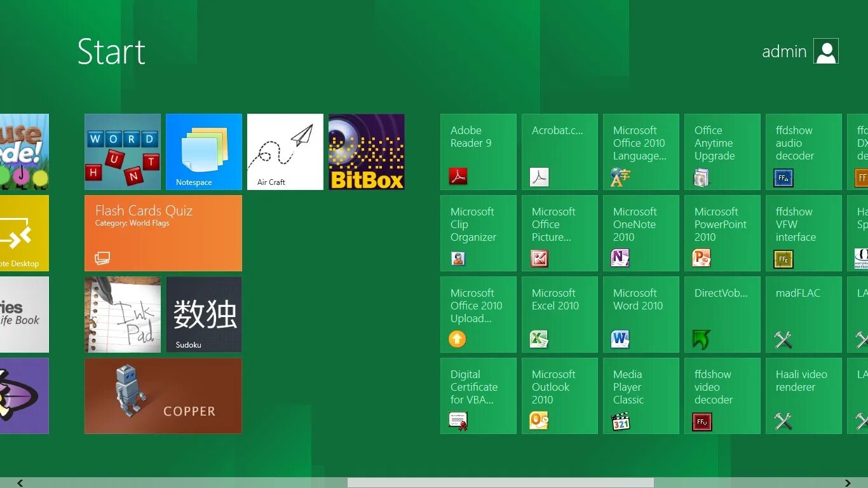This screenshot has width=868, height=488.
Task: Open ffdshow video decoder tile
Action: (x=722, y=396)
